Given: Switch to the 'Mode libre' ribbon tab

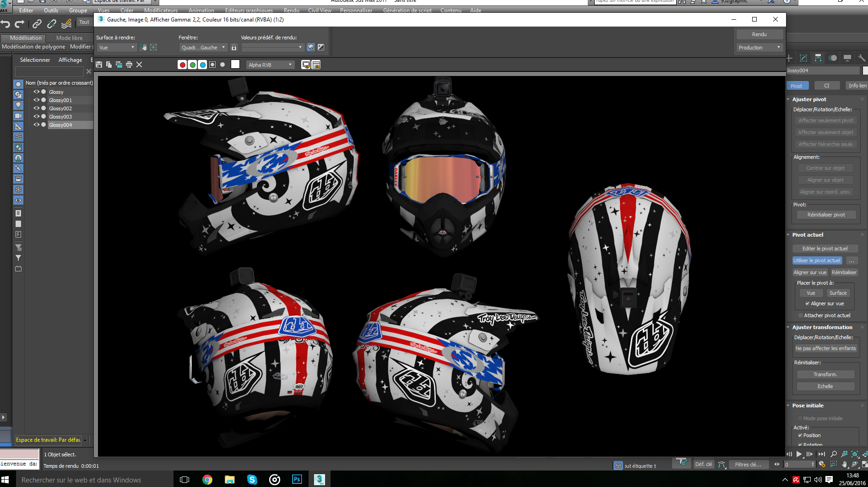Looking at the screenshot, I should (69, 38).
